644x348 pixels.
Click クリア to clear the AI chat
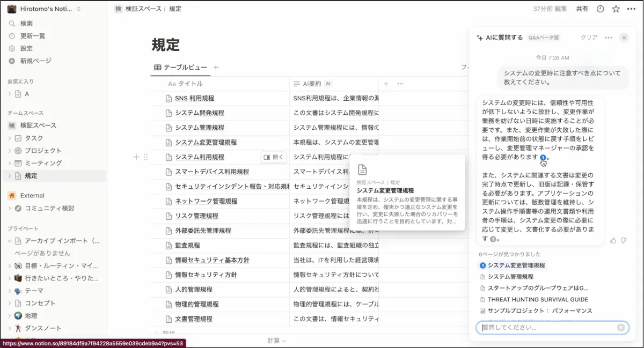click(589, 38)
